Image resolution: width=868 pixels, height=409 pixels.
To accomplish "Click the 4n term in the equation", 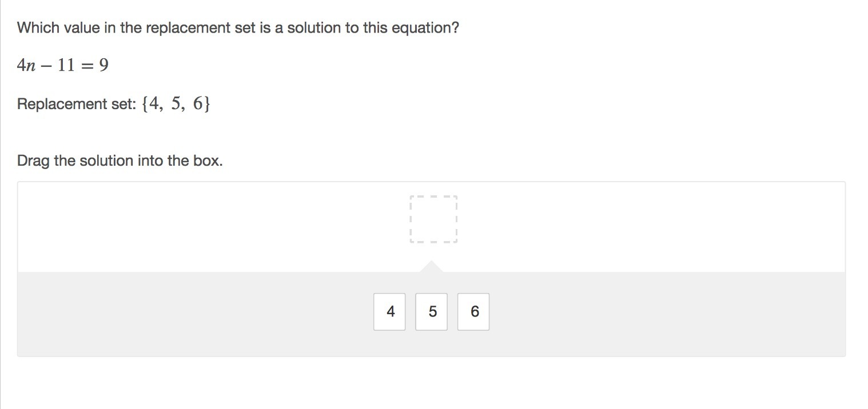I will [x=26, y=66].
